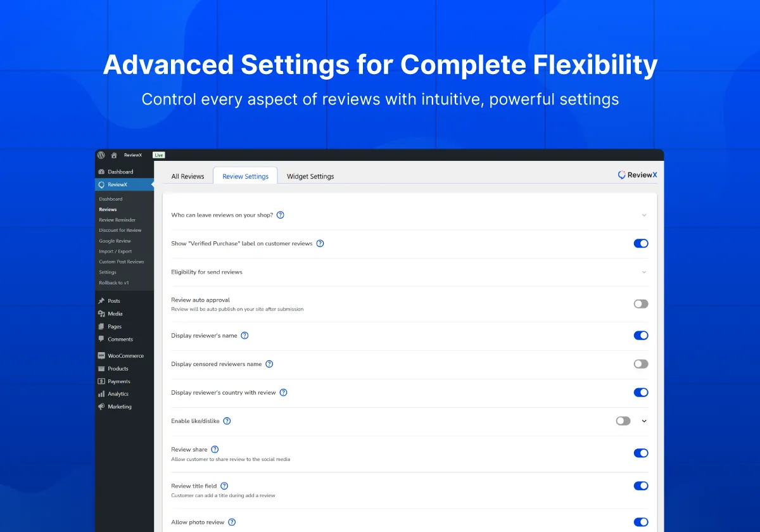This screenshot has height=532, width=760.
Task: Open the Products box icon
Action: pos(101,369)
